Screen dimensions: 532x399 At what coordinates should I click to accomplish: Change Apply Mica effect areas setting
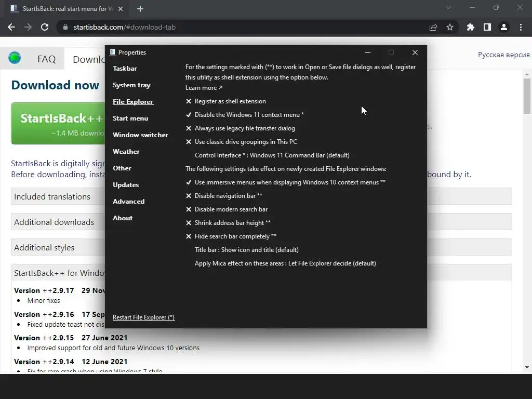coord(285,263)
